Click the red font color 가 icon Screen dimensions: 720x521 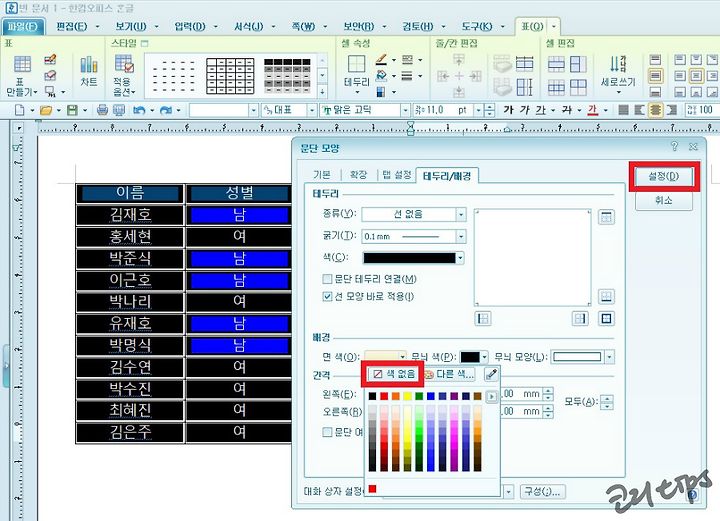pyautogui.click(x=593, y=110)
